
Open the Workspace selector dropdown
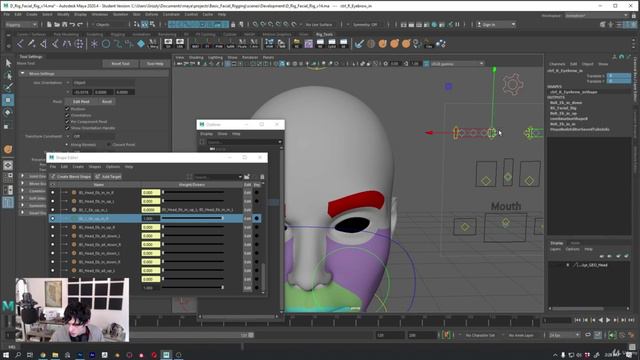point(596,16)
